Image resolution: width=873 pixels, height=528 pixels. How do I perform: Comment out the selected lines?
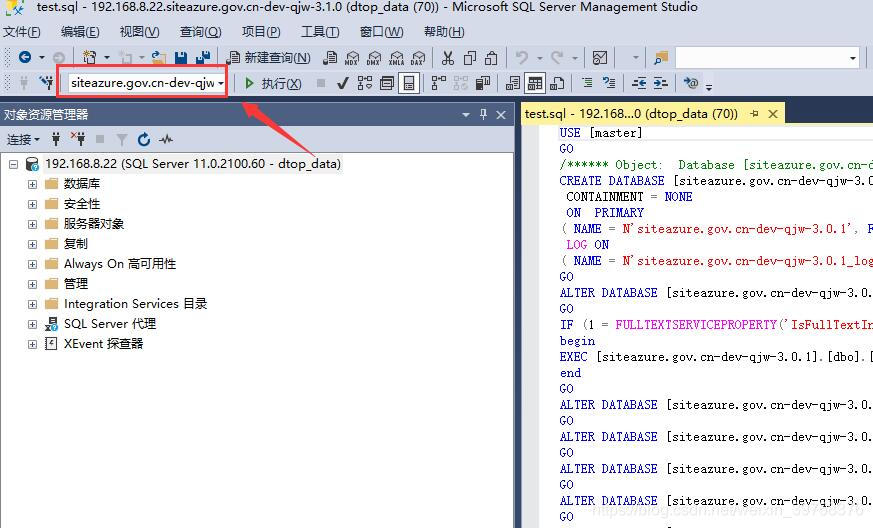pyautogui.click(x=587, y=83)
